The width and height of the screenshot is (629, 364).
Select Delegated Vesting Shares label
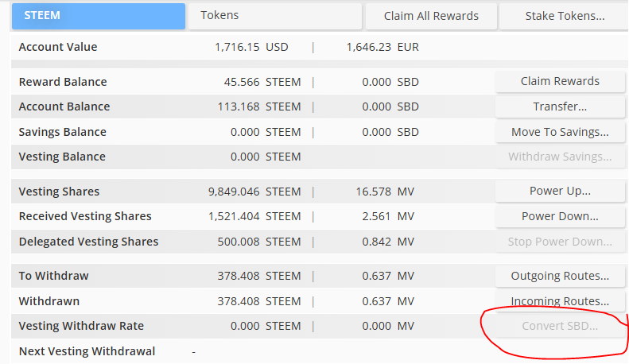(x=88, y=242)
